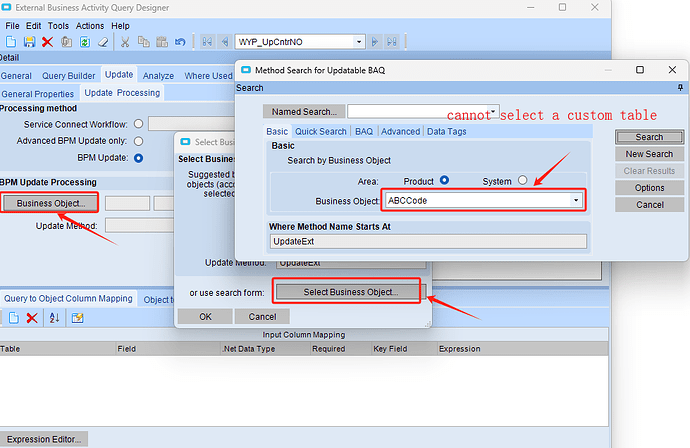
Task: Save the query with the floppy disk icon
Action: coord(29,42)
